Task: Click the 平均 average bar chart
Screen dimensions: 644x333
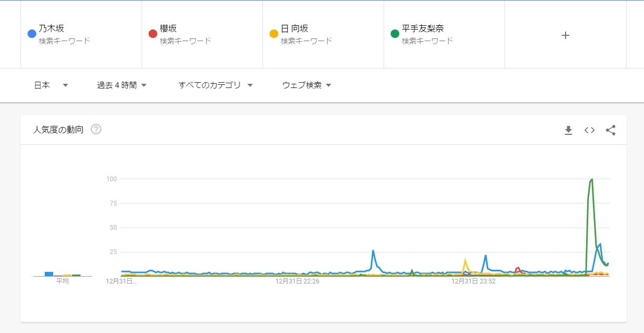Action: coord(62,274)
